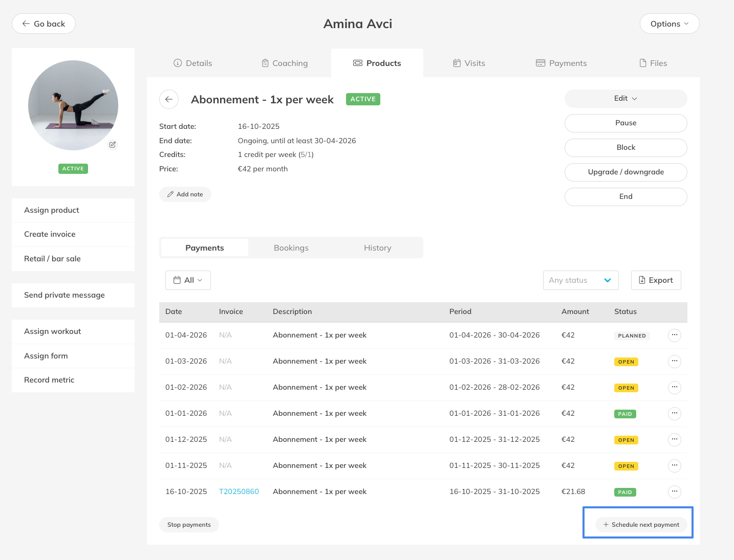Click Schedule next payment button
Viewport: 734px width, 560px height.
641,525
